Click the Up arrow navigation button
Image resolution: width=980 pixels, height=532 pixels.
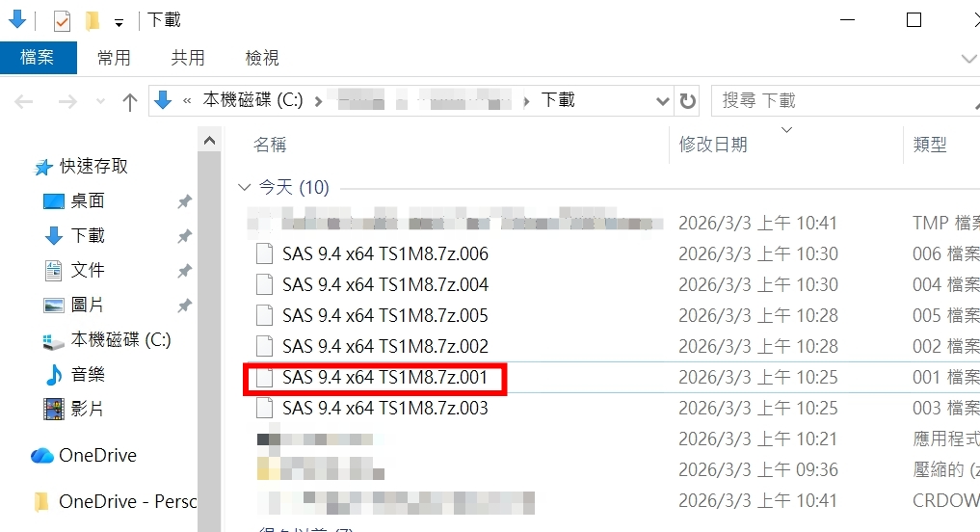pyautogui.click(x=129, y=101)
